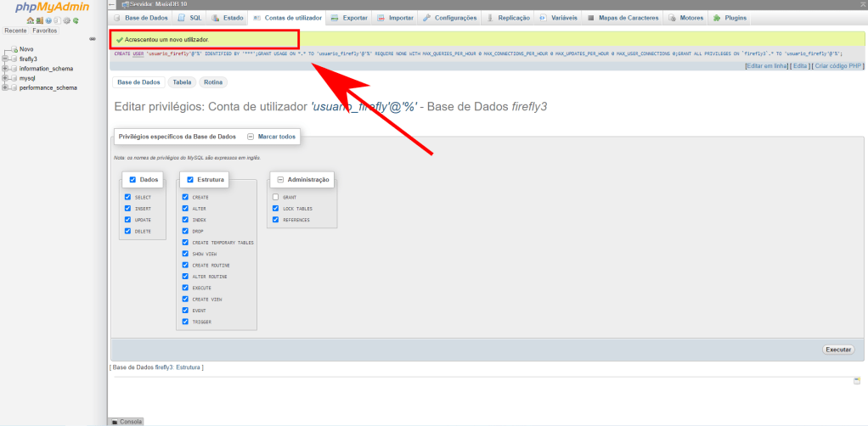
Task: Click the phpMyAdmin home icon
Action: coord(31,20)
